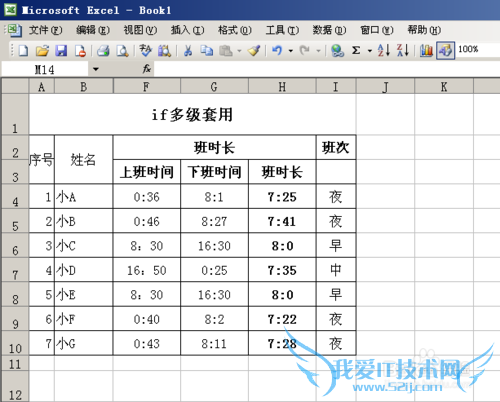Undo the last action
Screen dimensions: 500x402
pos(277,51)
